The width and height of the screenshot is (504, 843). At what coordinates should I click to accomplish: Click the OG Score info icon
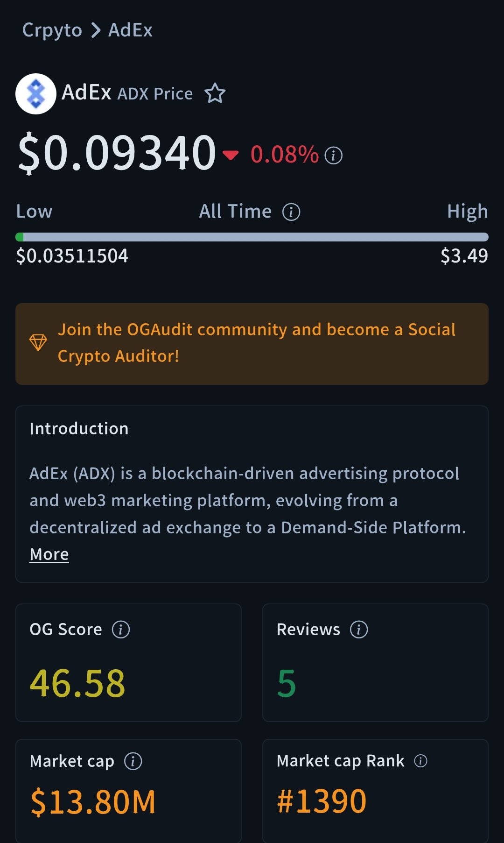click(x=121, y=630)
